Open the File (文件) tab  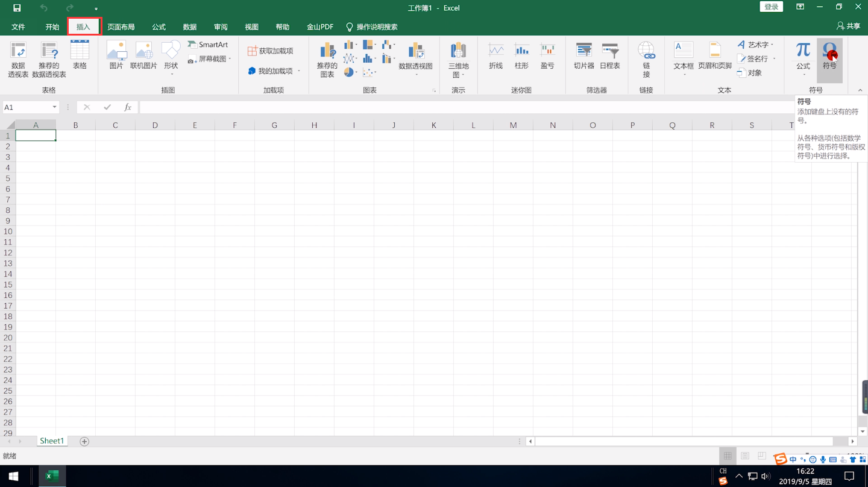[x=18, y=27]
